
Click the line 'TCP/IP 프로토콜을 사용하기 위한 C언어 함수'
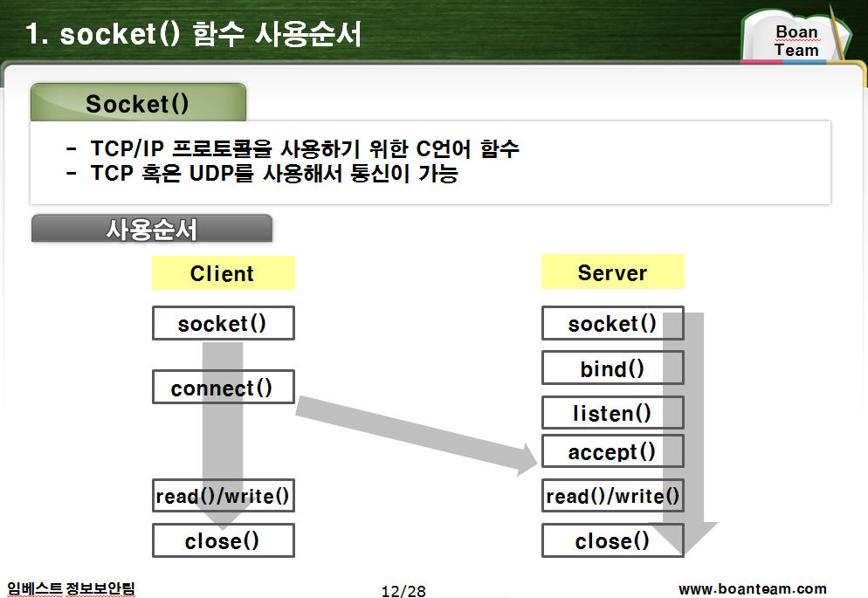305,148
